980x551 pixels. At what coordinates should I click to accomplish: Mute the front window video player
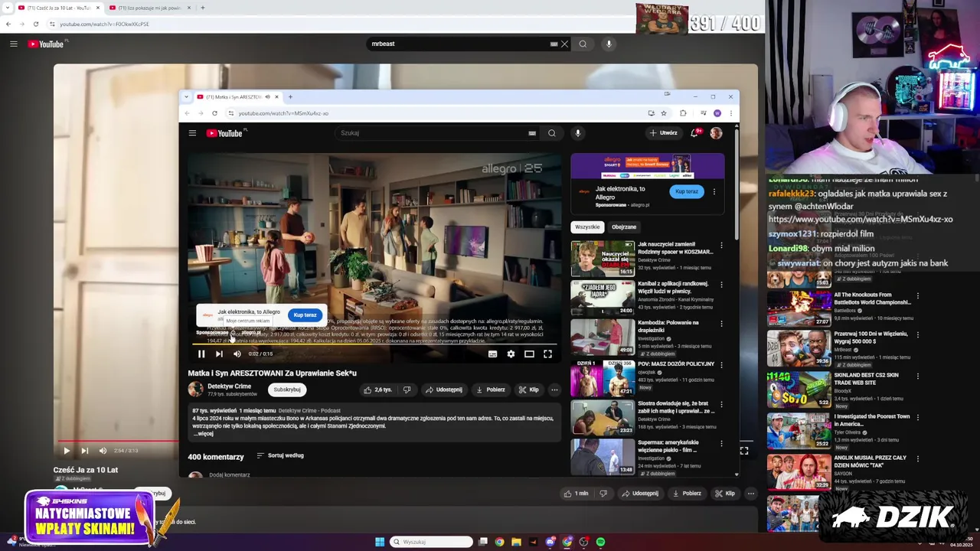(237, 354)
